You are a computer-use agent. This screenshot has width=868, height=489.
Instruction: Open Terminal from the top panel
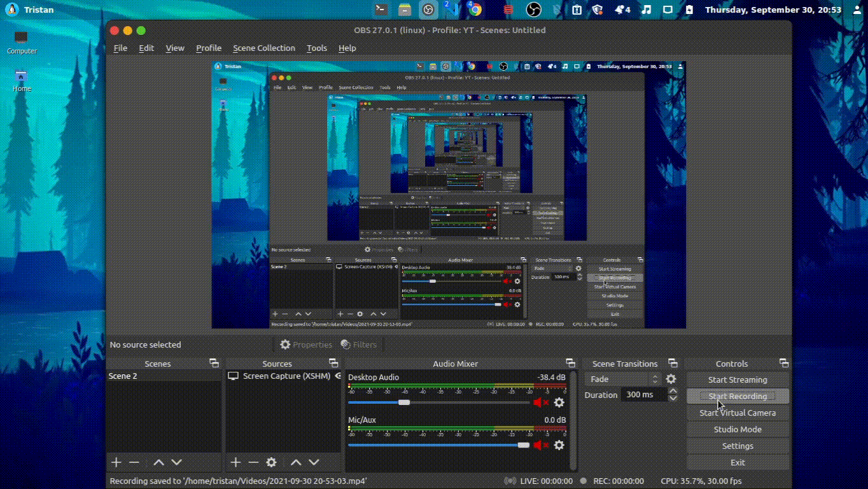click(x=381, y=10)
